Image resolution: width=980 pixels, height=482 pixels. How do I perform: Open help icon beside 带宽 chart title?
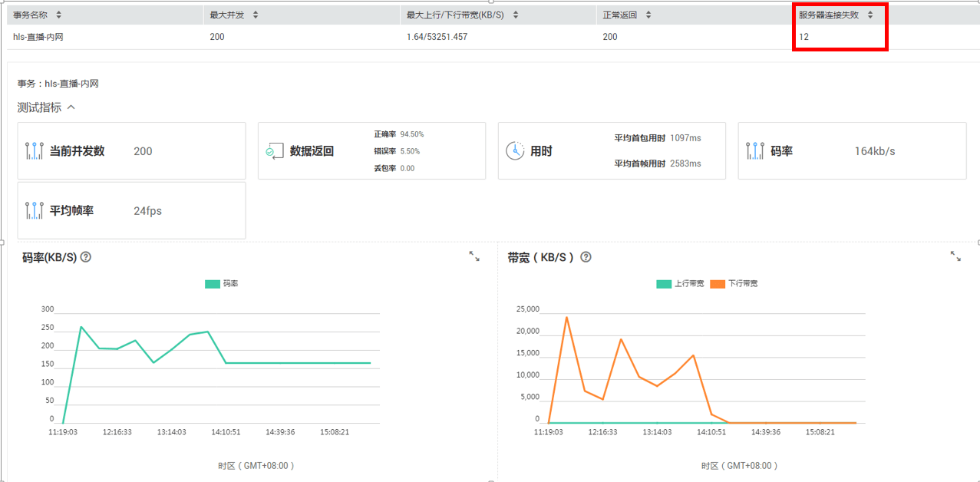tap(586, 257)
